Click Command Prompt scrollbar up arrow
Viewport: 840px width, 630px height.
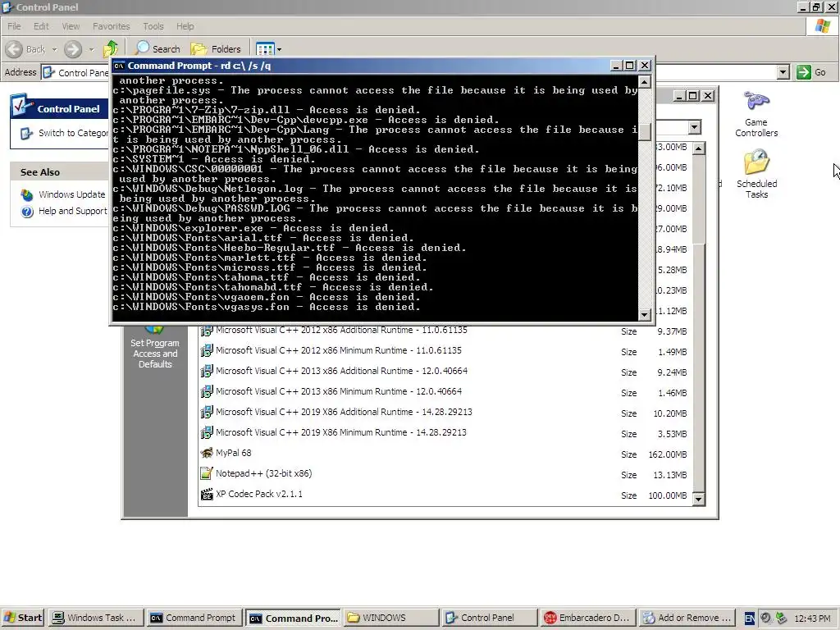coord(645,81)
